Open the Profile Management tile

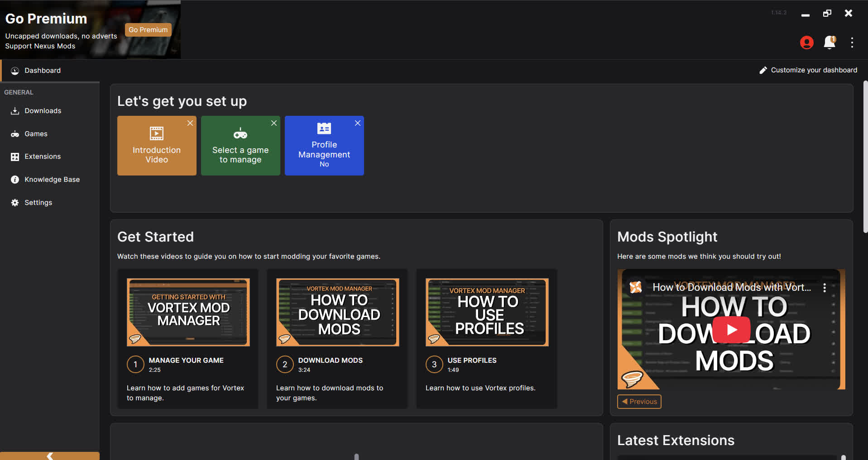click(324, 146)
